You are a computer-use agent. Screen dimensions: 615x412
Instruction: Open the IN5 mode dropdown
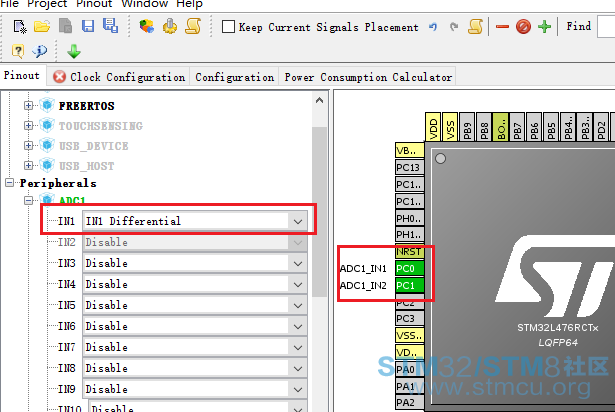pyautogui.click(x=298, y=305)
